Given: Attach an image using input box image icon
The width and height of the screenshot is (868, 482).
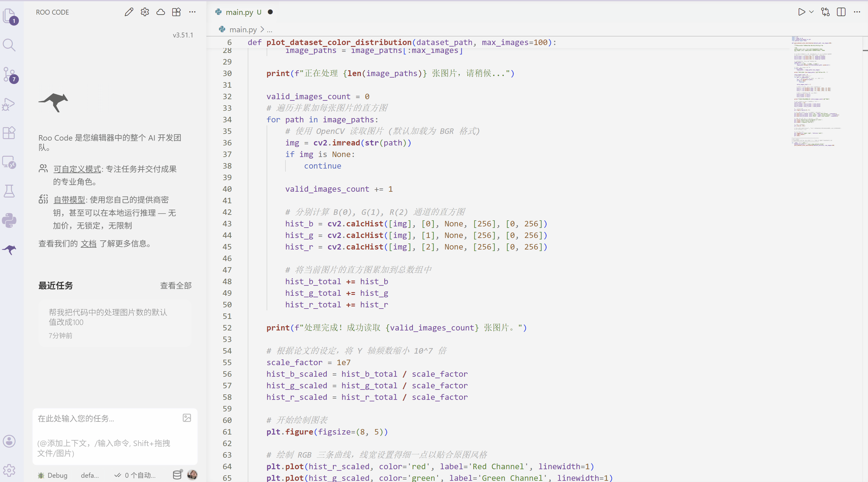Looking at the screenshot, I should 187,418.
